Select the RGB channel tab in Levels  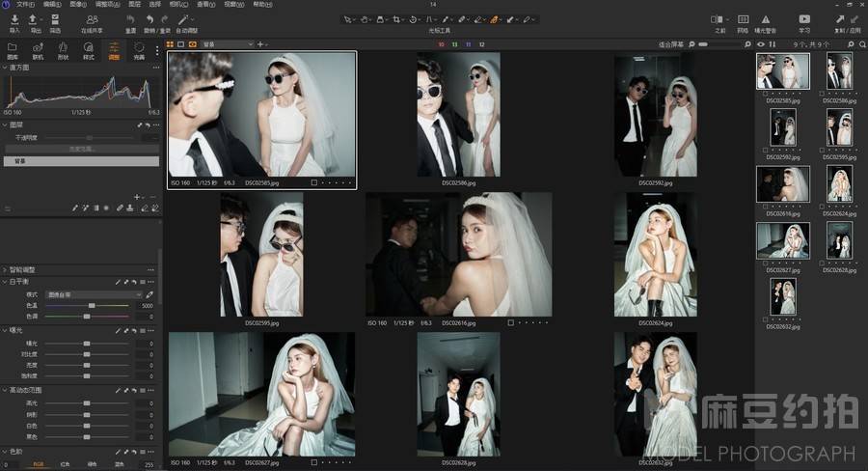[x=38, y=464]
